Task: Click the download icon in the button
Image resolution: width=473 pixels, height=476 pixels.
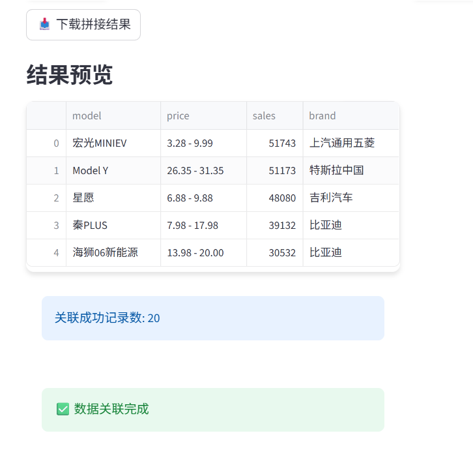Action: point(44,24)
